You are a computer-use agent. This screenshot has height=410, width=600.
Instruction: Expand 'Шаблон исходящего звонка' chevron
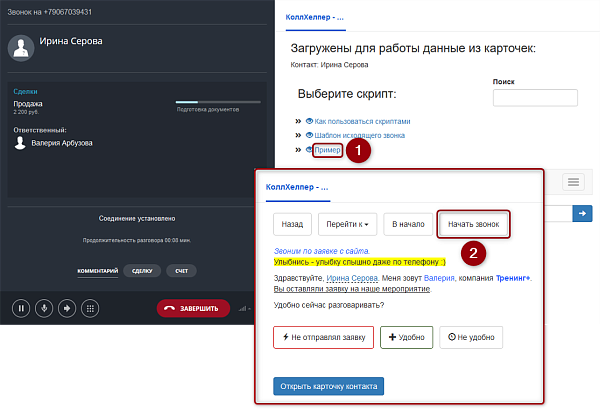coord(298,135)
